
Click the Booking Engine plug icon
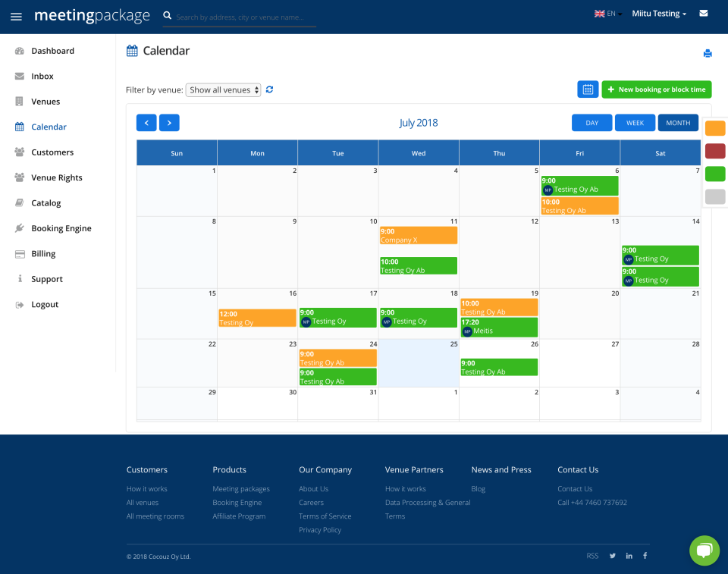(20, 228)
